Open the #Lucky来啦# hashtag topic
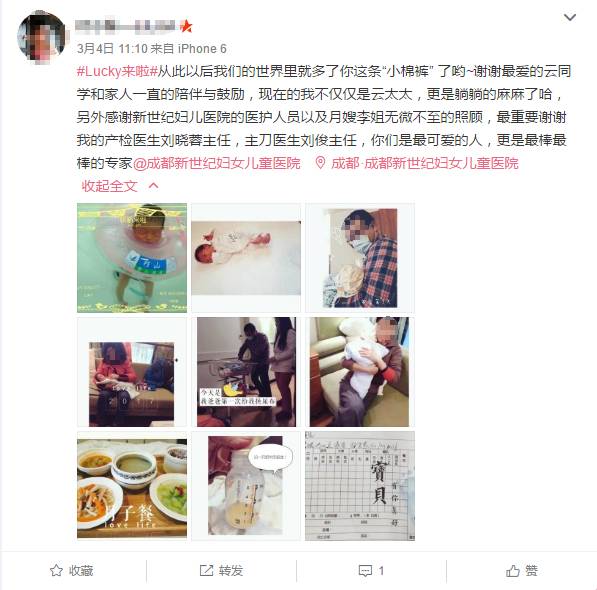 (x=117, y=72)
